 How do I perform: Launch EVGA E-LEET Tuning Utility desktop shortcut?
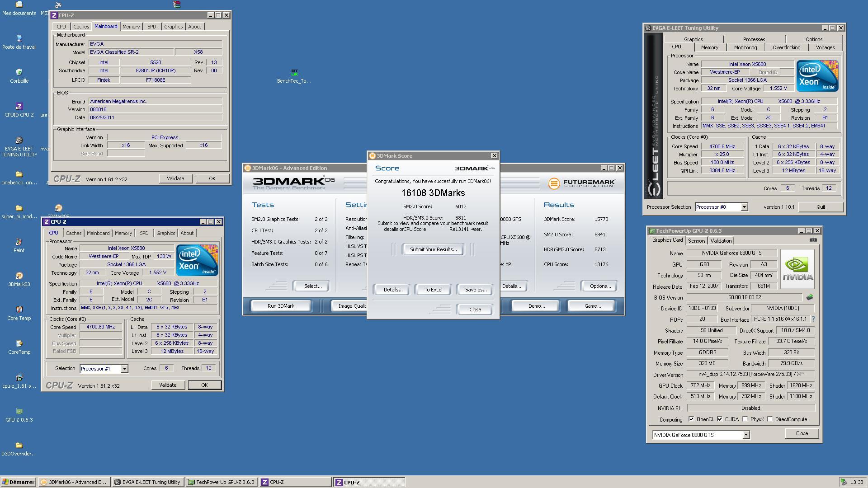[19, 146]
